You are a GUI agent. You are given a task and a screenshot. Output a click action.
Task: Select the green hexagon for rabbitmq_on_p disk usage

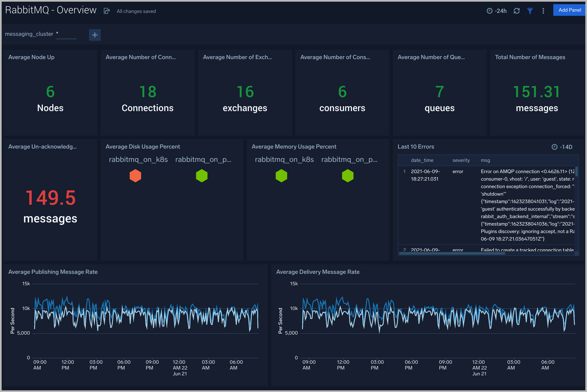(x=202, y=175)
